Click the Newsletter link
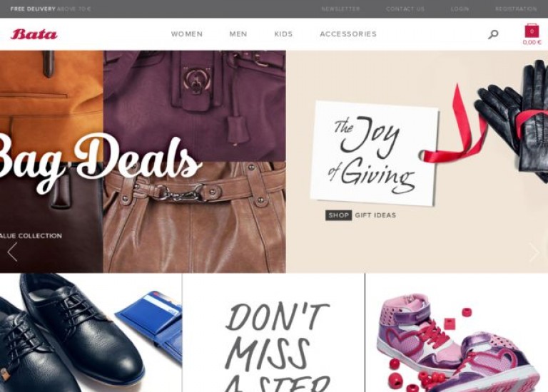The height and width of the screenshot is (392, 548). (340, 9)
